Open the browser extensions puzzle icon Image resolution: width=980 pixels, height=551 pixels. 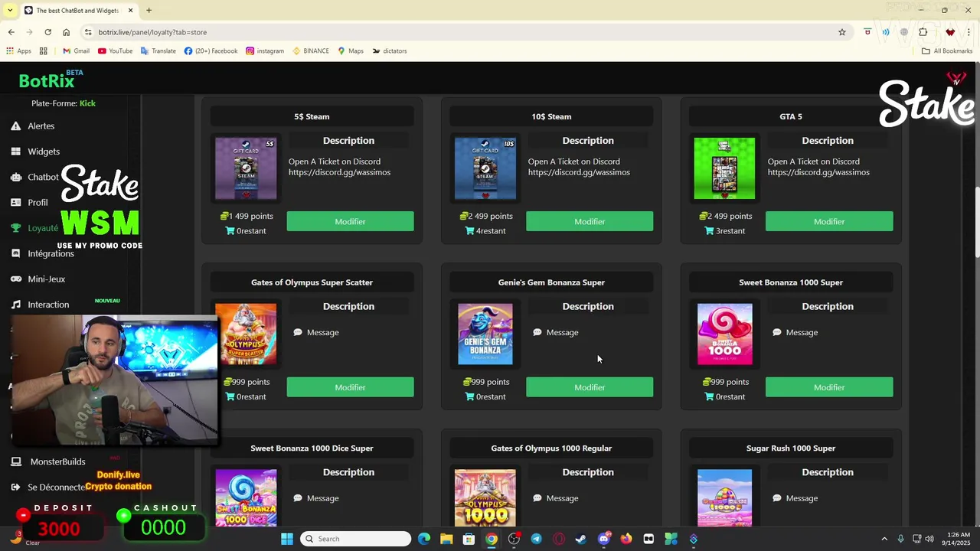(923, 32)
